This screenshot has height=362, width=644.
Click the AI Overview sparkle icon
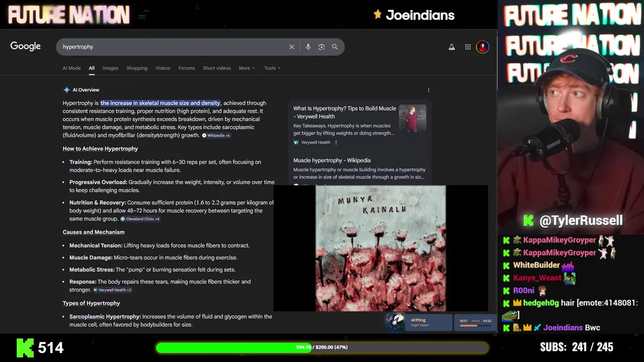(66, 90)
